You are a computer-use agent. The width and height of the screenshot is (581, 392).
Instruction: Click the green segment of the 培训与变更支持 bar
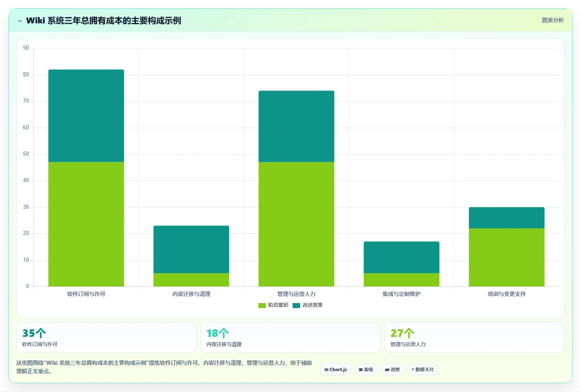click(x=507, y=257)
